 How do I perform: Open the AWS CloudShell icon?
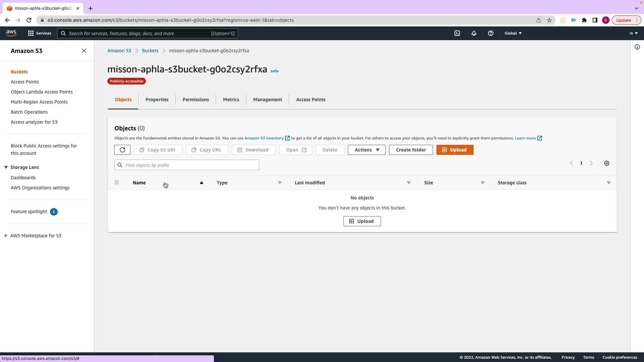coord(457,33)
